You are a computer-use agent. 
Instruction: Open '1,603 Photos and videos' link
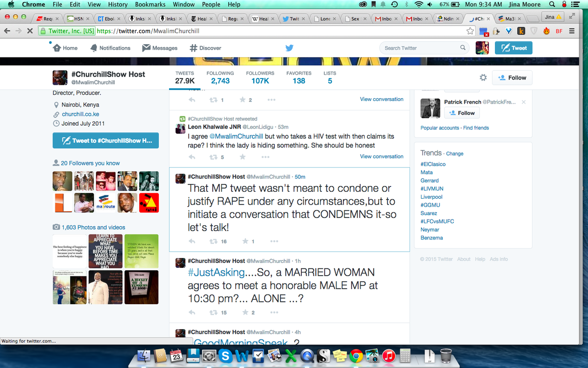93,227
